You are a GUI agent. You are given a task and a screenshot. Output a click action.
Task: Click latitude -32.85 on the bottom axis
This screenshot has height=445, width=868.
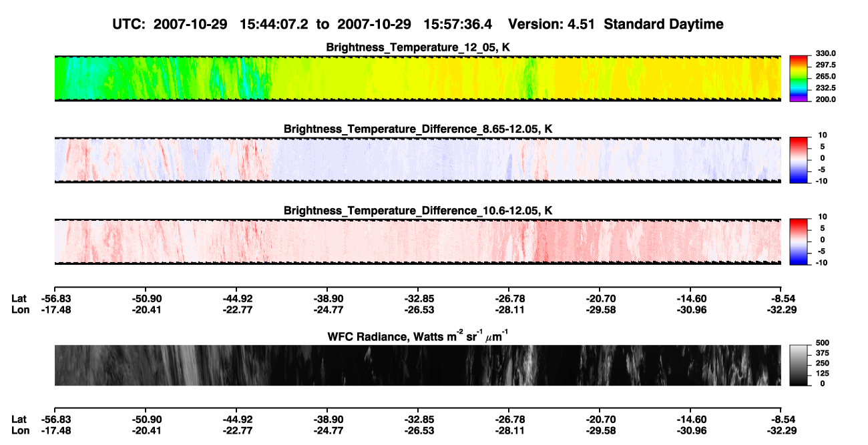tap(418, 420)
